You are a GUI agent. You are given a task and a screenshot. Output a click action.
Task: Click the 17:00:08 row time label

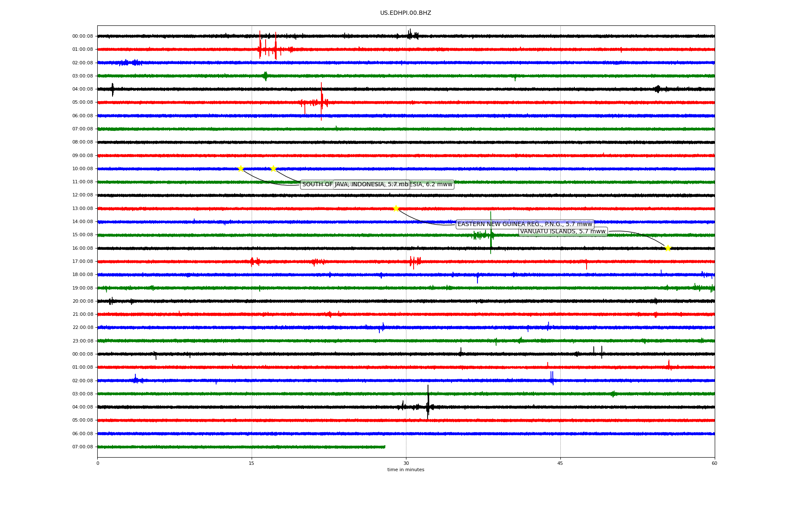pos(82,262)
